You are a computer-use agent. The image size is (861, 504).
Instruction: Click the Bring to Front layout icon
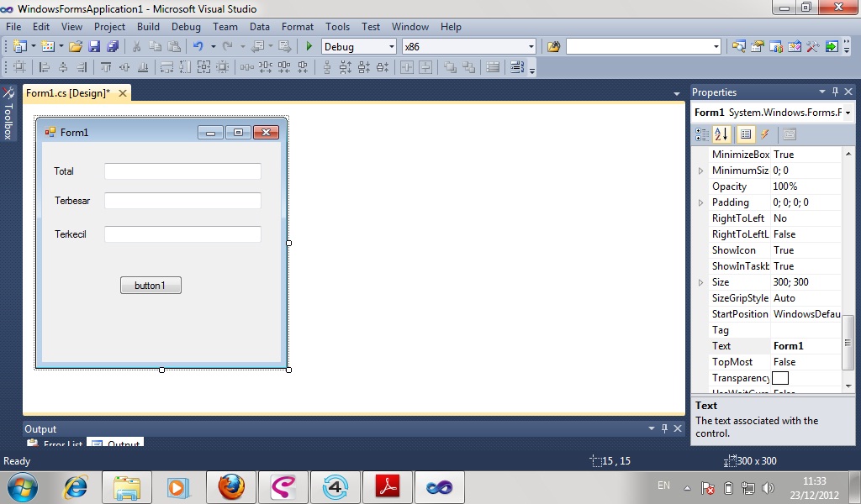[x=451, y=67]
